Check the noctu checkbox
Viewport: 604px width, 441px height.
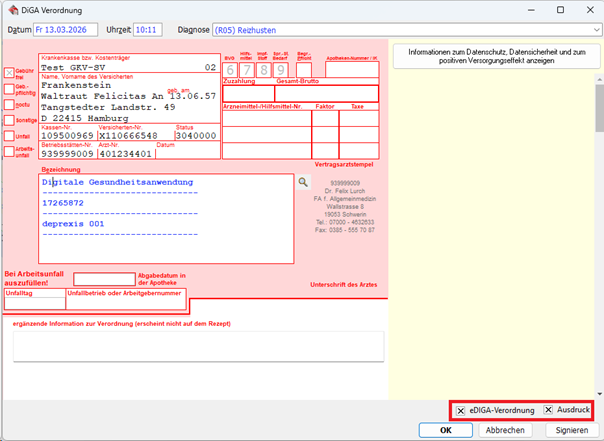(x=10, y=104)
